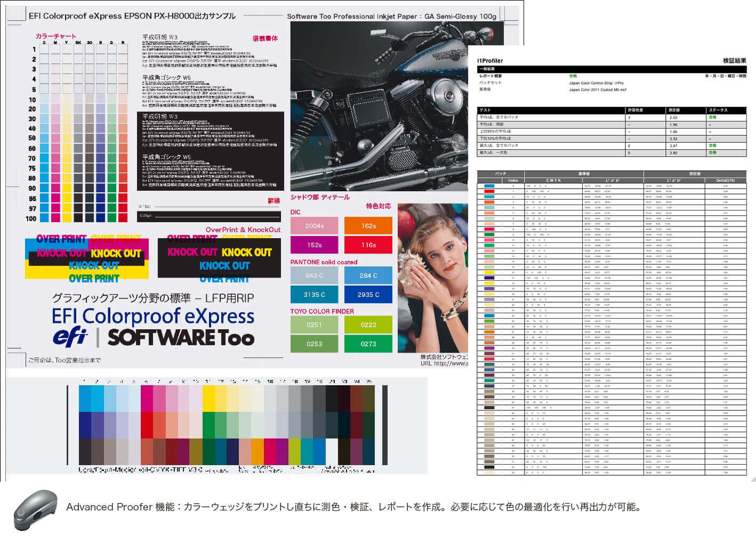This screenshot has width=756, height=544.
Task: Click the 'ご用命は、Too営業担当まで' text
Action: tap(65, 360)
